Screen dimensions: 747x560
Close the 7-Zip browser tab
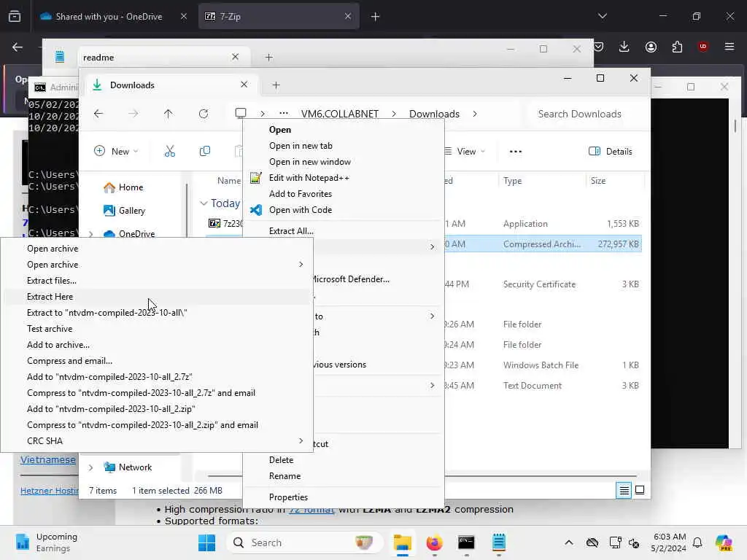tap(348, 16)
